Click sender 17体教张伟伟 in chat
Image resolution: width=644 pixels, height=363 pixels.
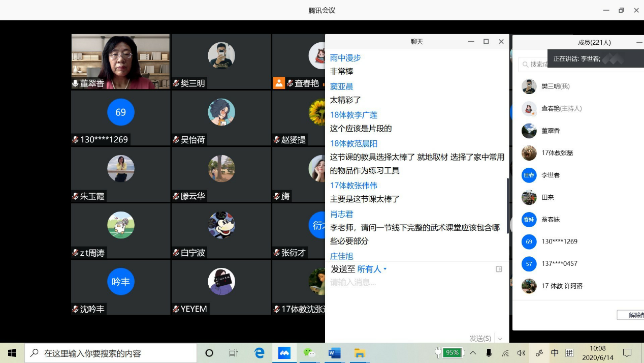(x=353, y=186)
